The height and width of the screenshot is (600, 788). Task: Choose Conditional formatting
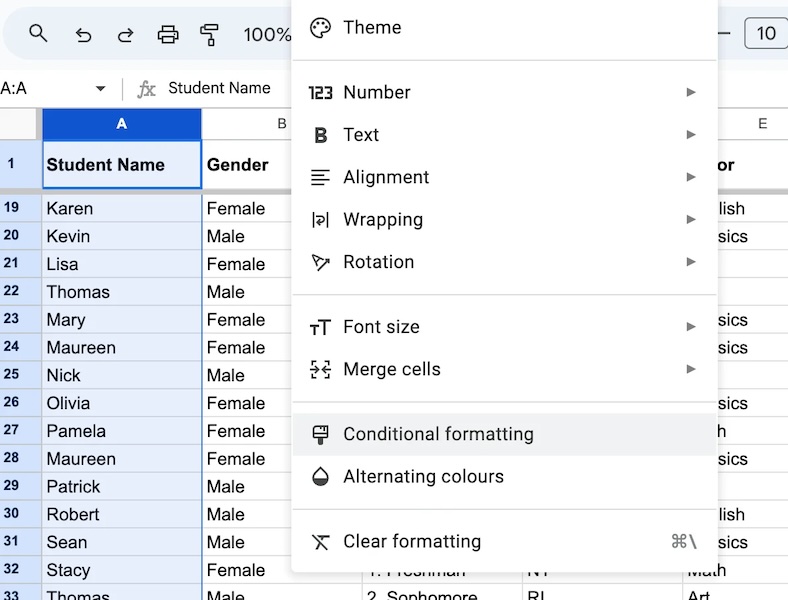point(504,434)
